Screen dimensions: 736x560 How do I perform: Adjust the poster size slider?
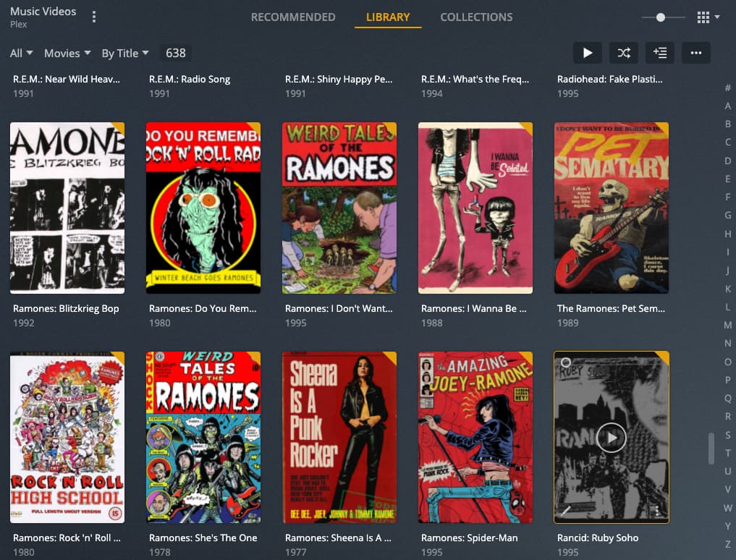(661, 17)
